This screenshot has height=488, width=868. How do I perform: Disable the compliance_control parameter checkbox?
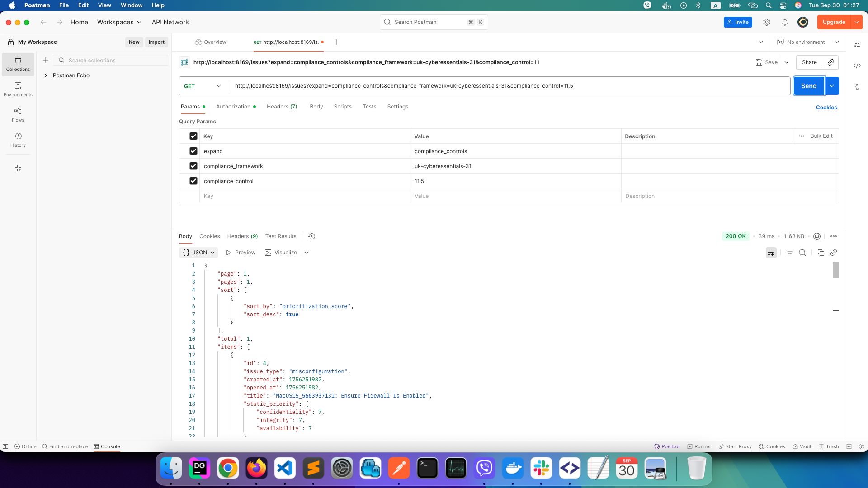193,181
